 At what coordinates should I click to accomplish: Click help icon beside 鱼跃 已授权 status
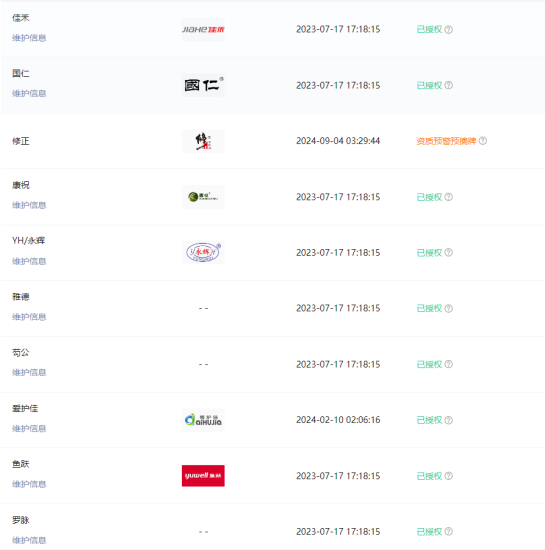449,476
